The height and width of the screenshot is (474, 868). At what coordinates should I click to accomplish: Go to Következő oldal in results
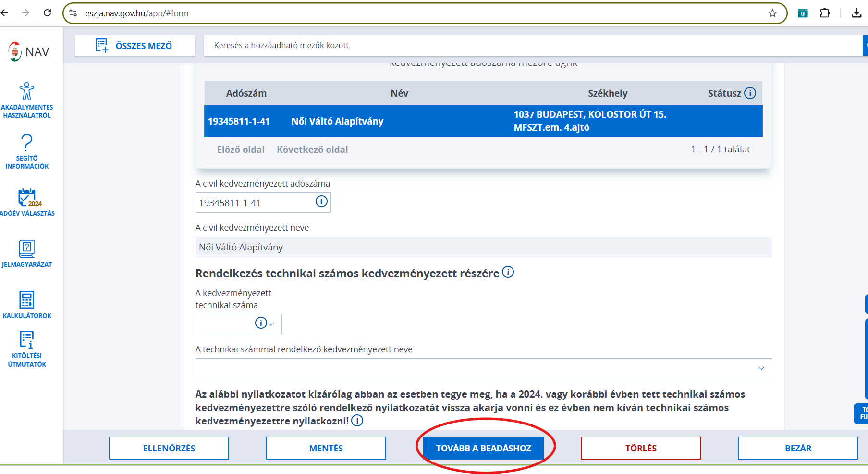click(312, 150)
